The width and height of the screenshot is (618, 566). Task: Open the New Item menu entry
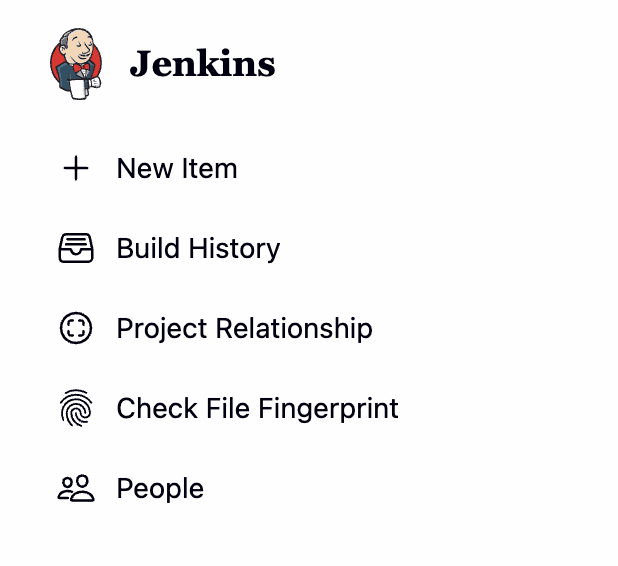coord(176,169)
